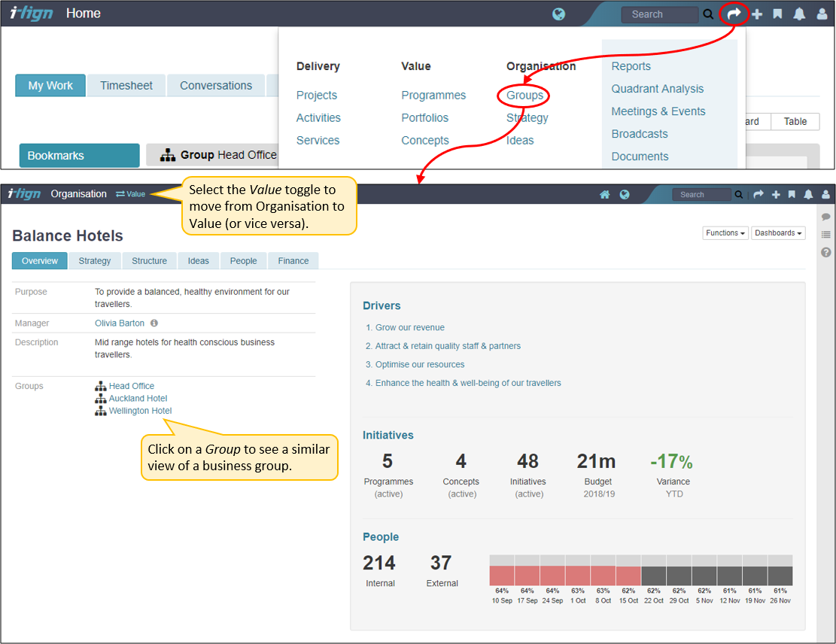The image size is (836, 644).
Task: Click the org chart icon beside Auckland Hotel
Action: 101,398
